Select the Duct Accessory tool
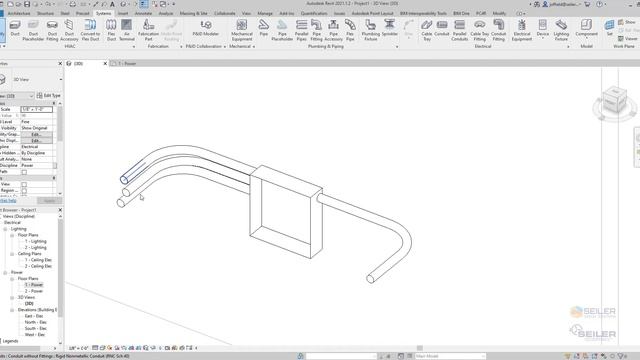The width and height of the screenshot is (640, 360). pos(69,30)
